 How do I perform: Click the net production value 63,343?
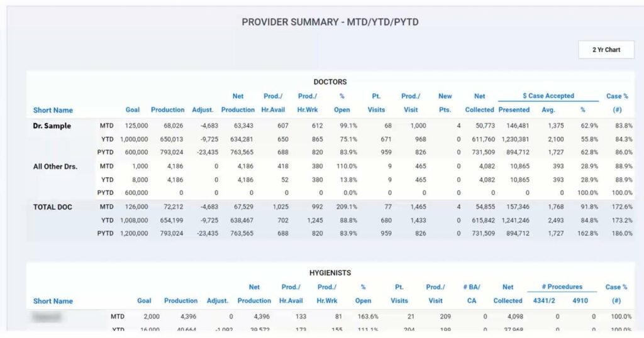point(243,126)
